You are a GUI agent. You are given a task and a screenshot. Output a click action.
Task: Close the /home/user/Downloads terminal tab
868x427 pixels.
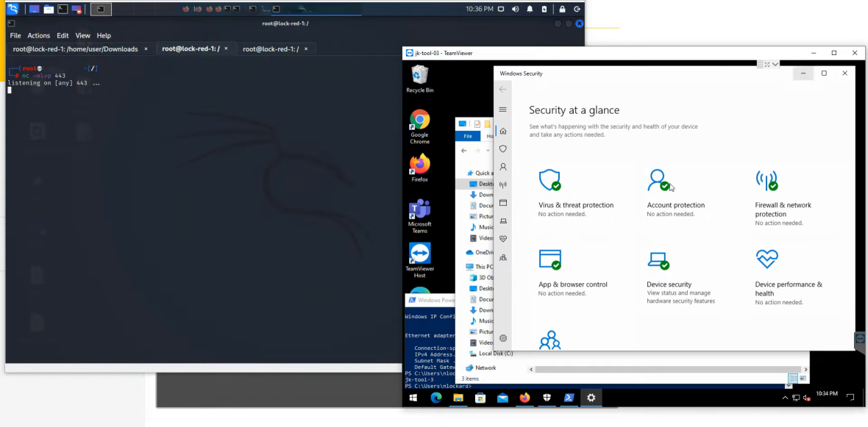[x=146, y=49]
